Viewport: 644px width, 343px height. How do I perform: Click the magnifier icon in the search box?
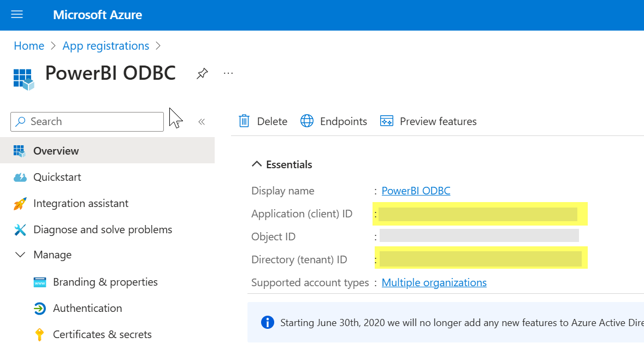click(20, 122)
